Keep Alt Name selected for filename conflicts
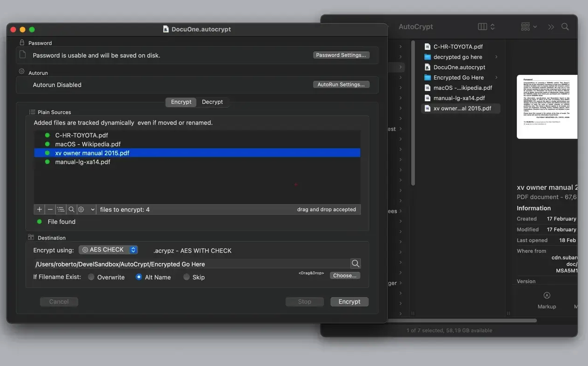Screen dimensions: 588x366 [x=139, y=277]
